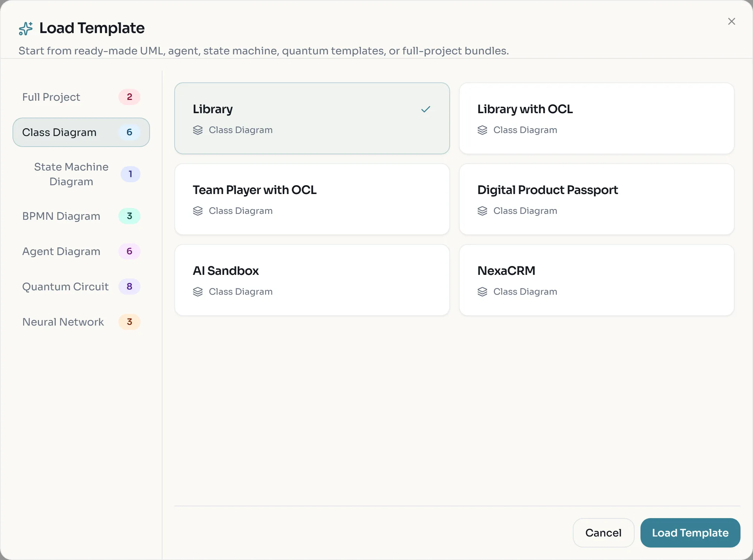Click the layers icon on the Library card

pyautogui.click(x=198, y=130)
